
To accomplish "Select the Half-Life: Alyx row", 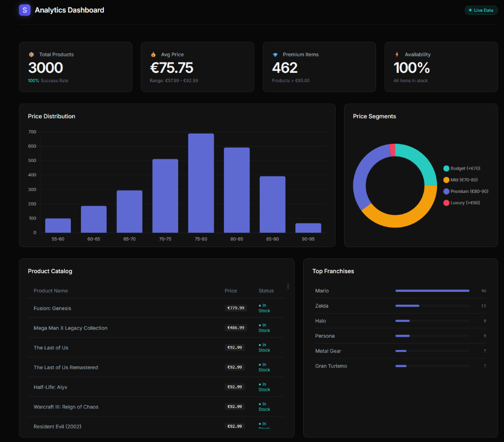I will click(x=156, y=387).
